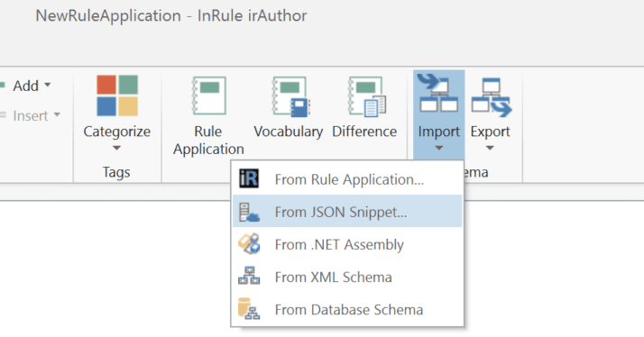Click the Categorize tags icon

[117, 96]
